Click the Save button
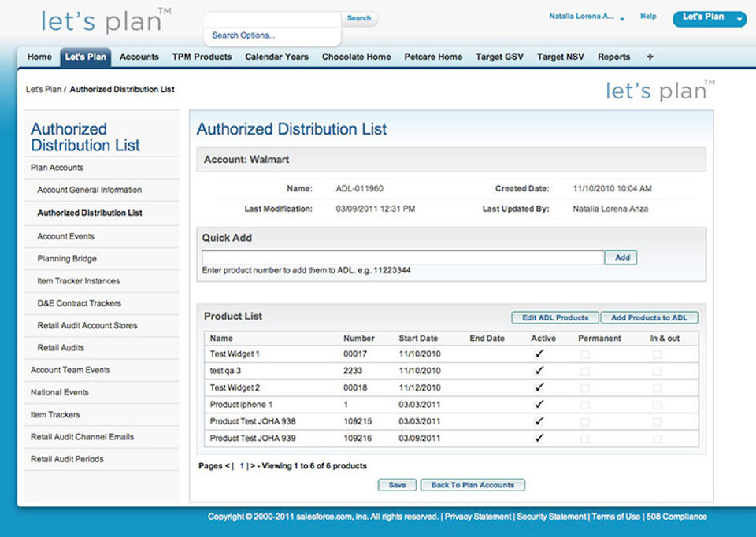Image resolution: width=756 pixels, height=537 pixels. [397, 485]
